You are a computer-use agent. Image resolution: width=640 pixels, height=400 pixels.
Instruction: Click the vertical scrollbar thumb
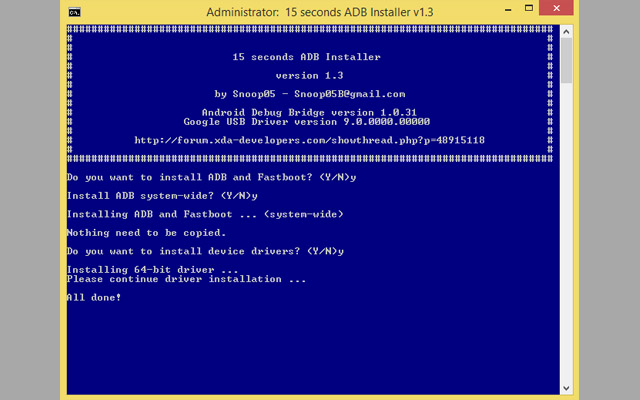[x=566, y=62]
